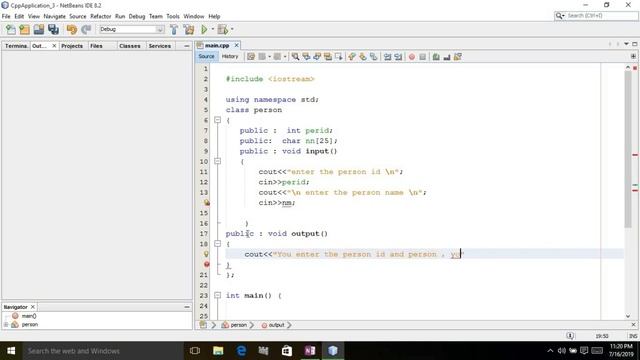The height and width of the screenshot is (360, 640).
Task: Switch editor to Source view
Action: click(207, 56)
